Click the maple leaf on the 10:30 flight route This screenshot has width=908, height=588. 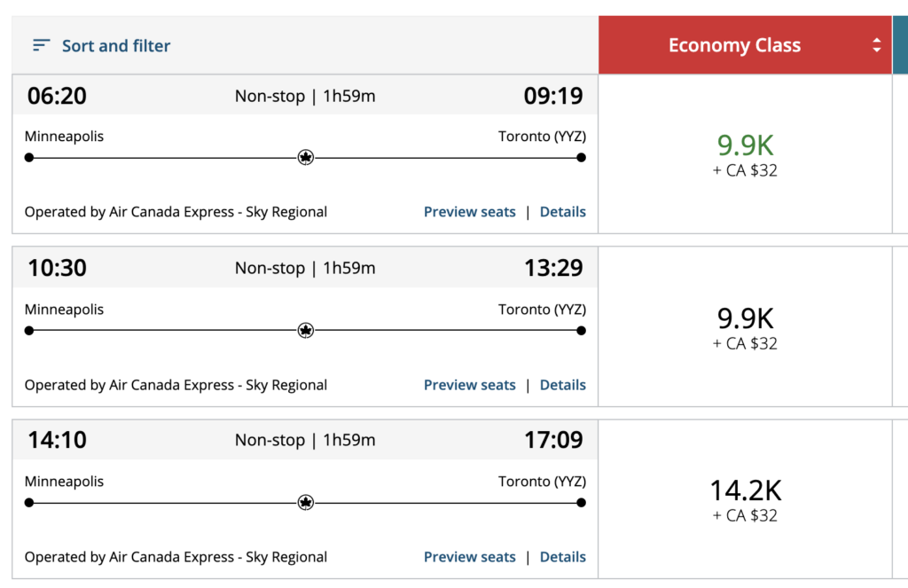pos(305,330)
